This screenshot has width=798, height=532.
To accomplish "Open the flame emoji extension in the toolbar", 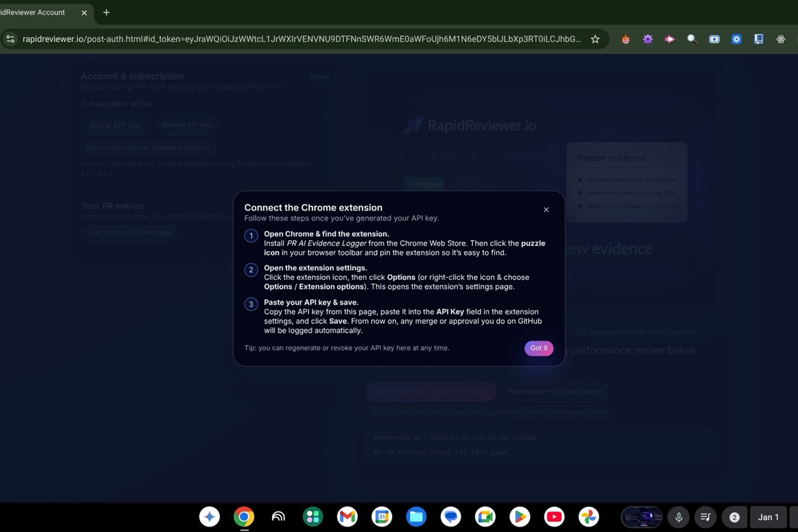I will click(625, 39).
